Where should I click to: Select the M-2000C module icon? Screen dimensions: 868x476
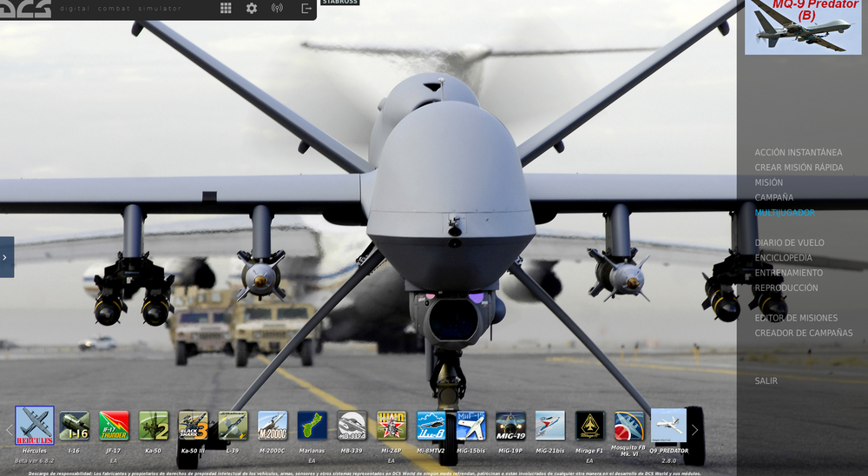pyautogui.click(x=273, y=426)
